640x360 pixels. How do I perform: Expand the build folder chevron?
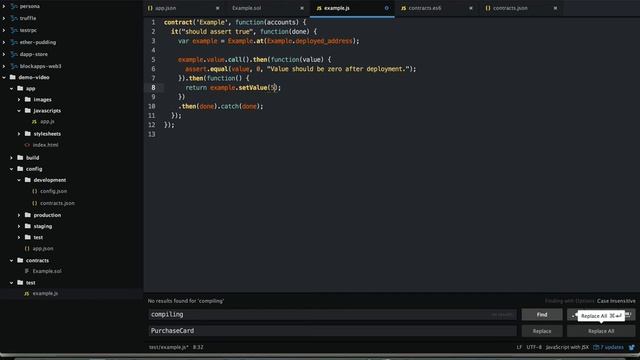[x=11, y=158]
